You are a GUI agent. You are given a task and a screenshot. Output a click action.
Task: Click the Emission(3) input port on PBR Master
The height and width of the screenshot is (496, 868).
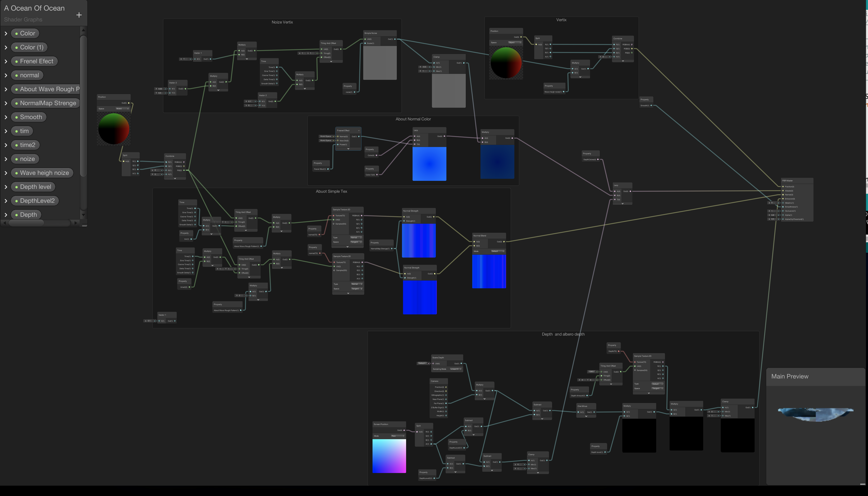tap(783, 199)
